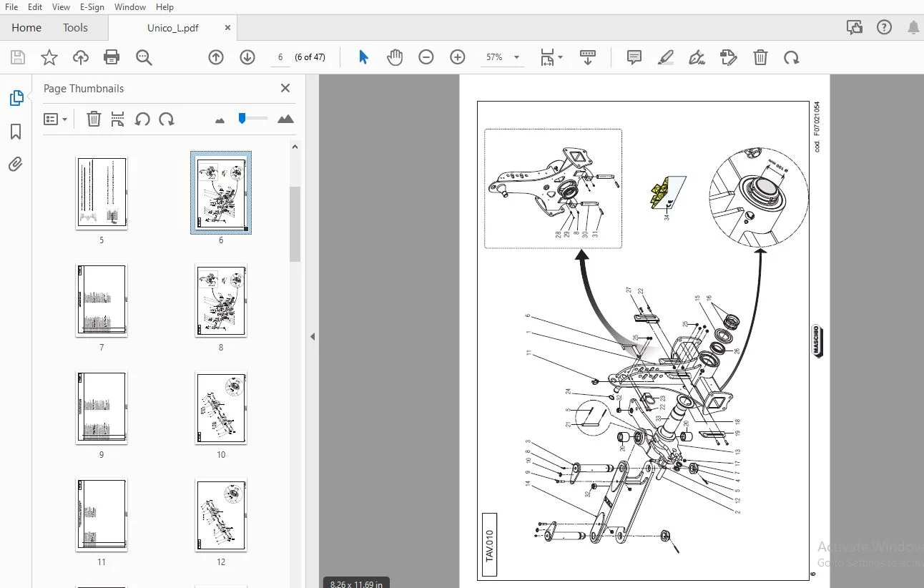Delete selected pages in the thumbnails panel

94,119
